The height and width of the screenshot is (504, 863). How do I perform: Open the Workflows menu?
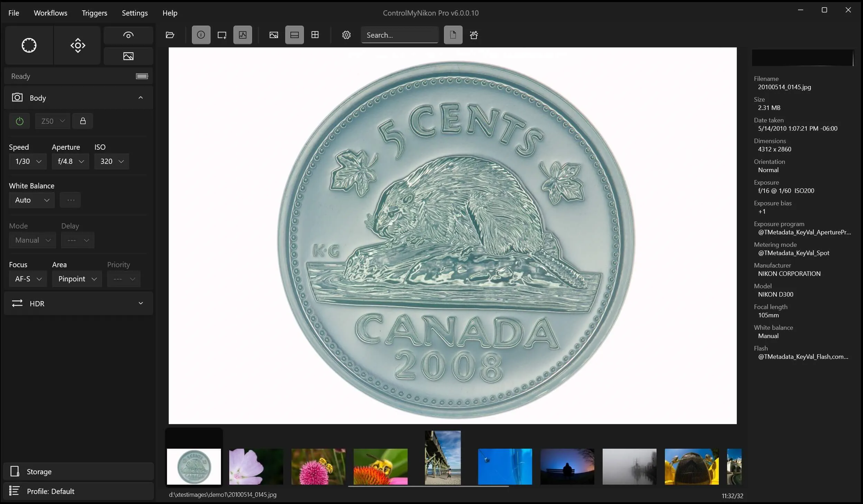pos(50,12)
